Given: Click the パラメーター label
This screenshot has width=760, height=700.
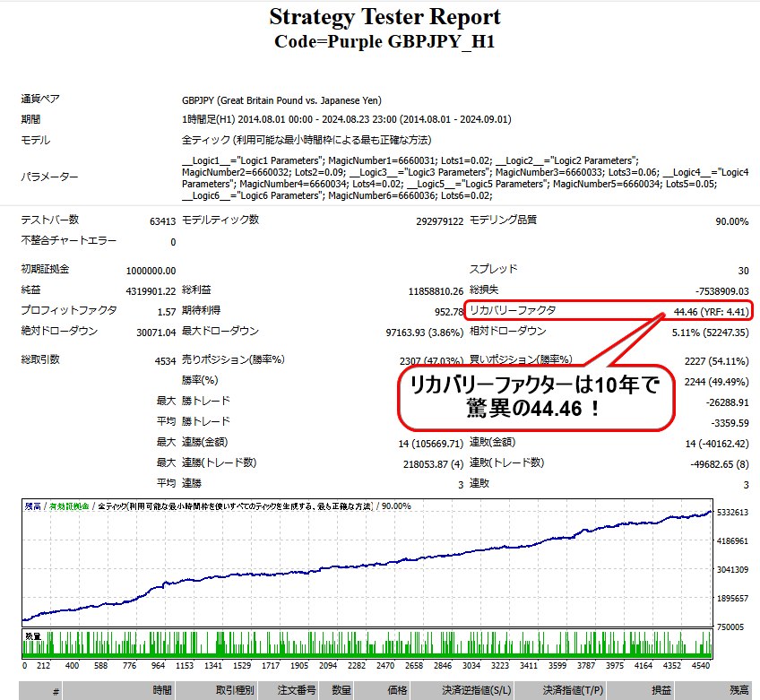Looking at the screenshot, I should click(x=49, y=177).
